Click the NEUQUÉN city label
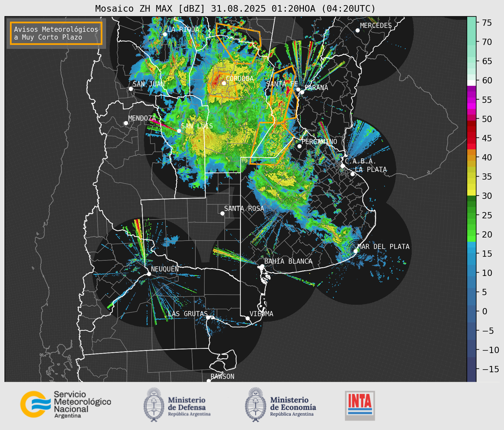The width and height of the screenshot is (504, 430). 165,269
